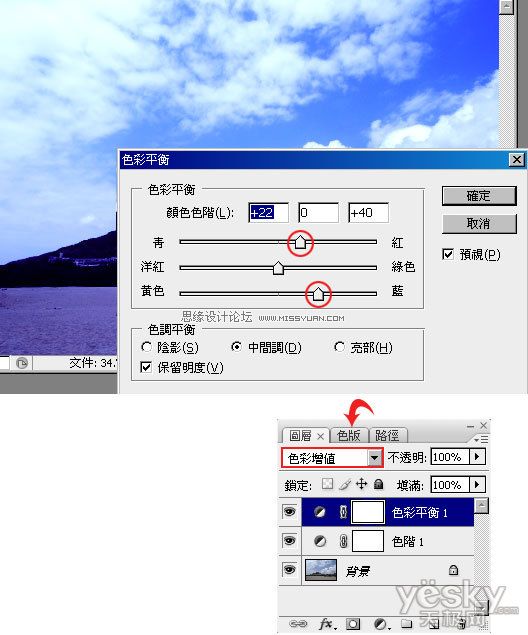The width and height of the screenshot is (528, 635).
Task: Toggle the 預視(P) preview checkbox
Action: click(448, 254)
